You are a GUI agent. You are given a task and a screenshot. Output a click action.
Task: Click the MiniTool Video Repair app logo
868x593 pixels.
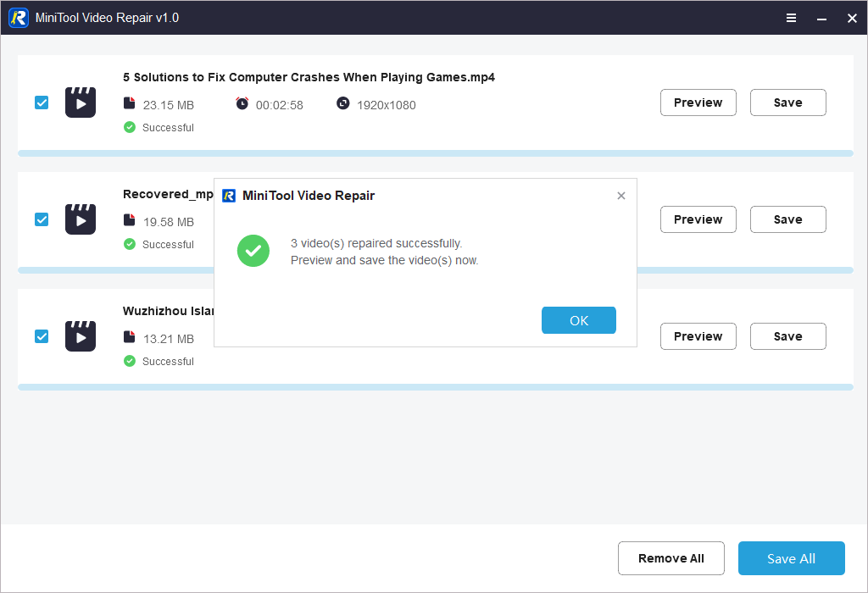[x=19, y=18]
